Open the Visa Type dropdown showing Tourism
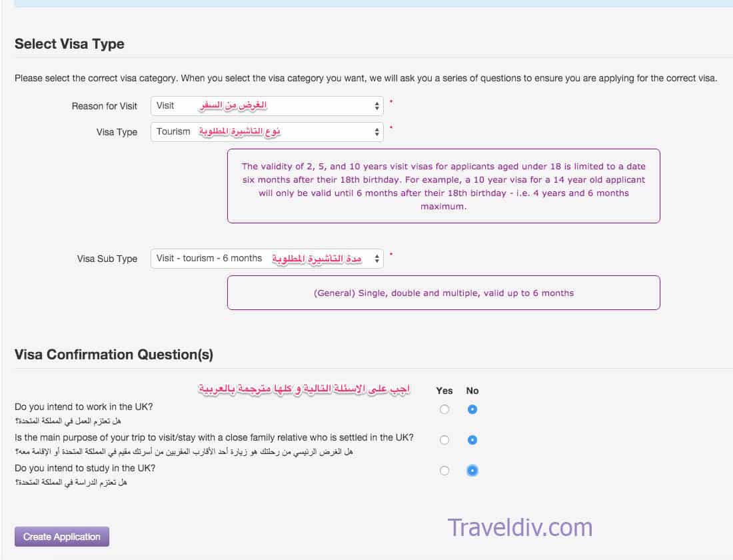Screen dimensions: 733x560 (267, 132)
